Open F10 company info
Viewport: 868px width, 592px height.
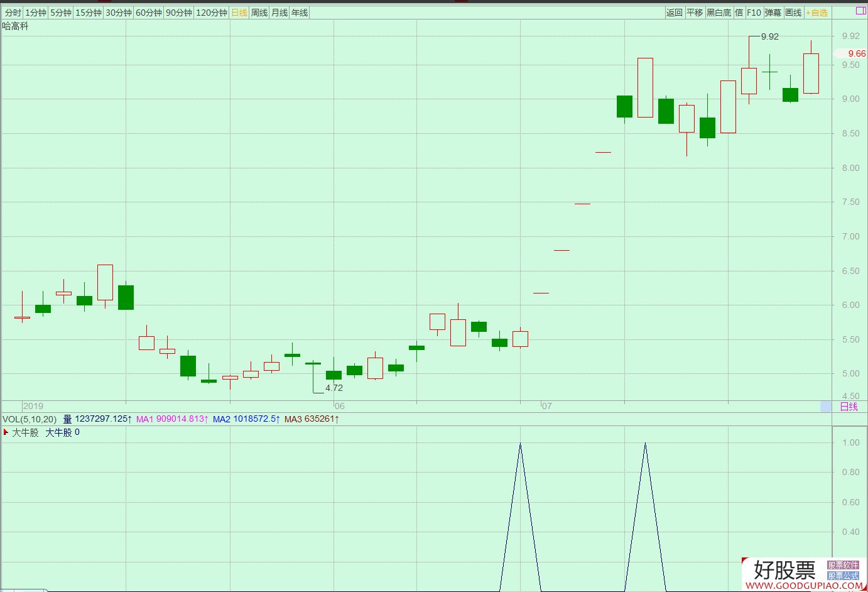[754, 13]
